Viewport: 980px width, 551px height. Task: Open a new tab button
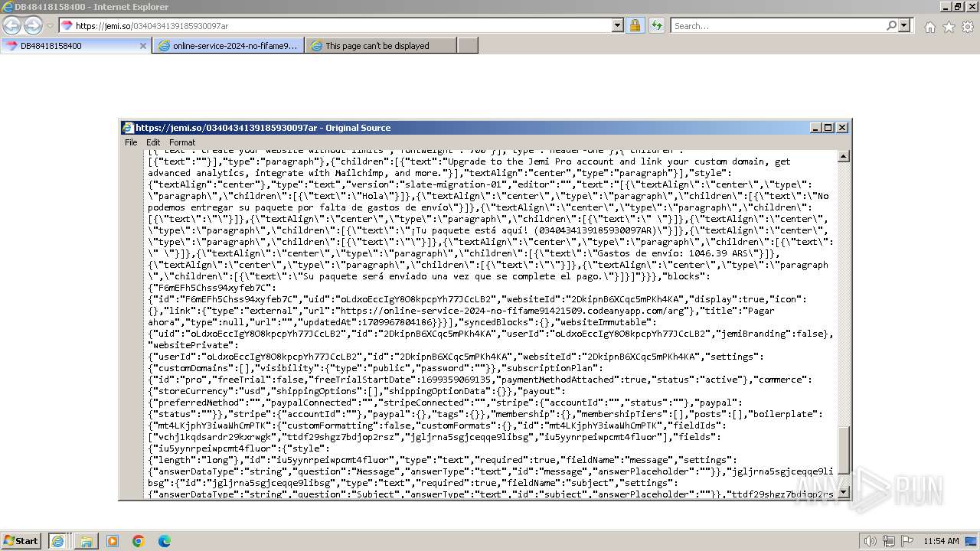(468, 45)
